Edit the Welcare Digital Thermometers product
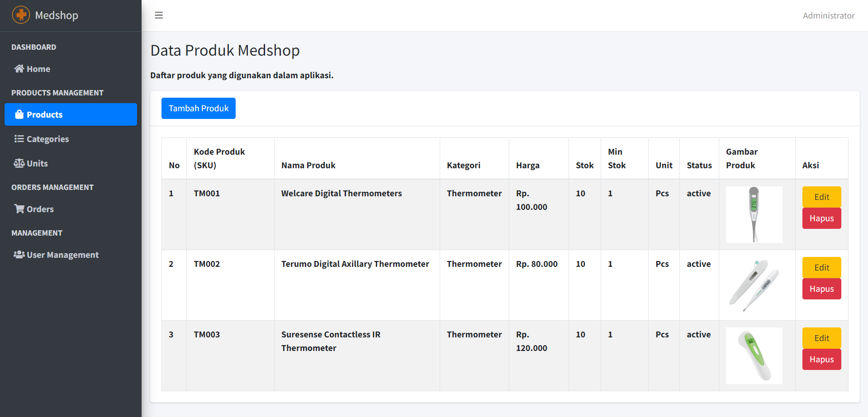Viewport: 868px width, 417px height. pos(821,197)
